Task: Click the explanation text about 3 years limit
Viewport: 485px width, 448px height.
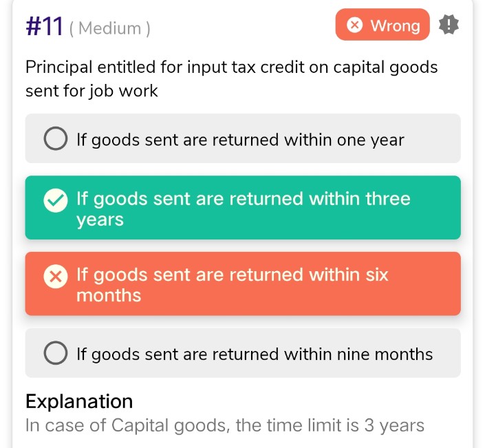Action: click(x=224, y=425)
